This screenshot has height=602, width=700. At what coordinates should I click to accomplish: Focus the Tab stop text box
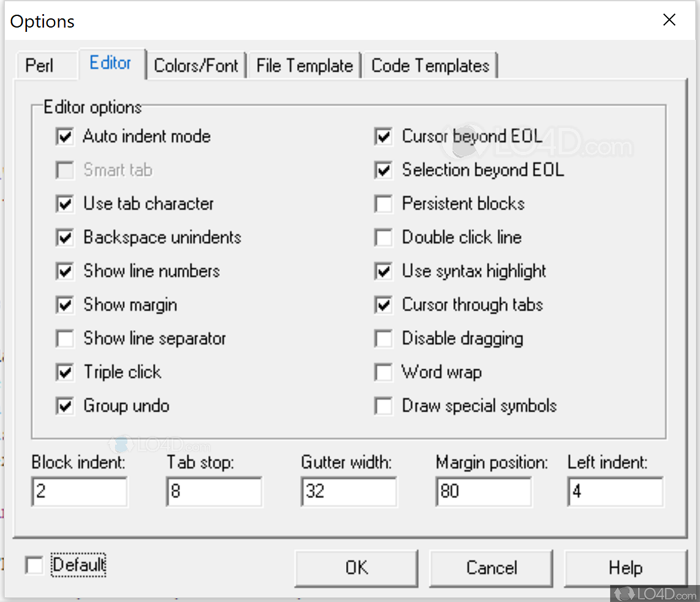214,492
